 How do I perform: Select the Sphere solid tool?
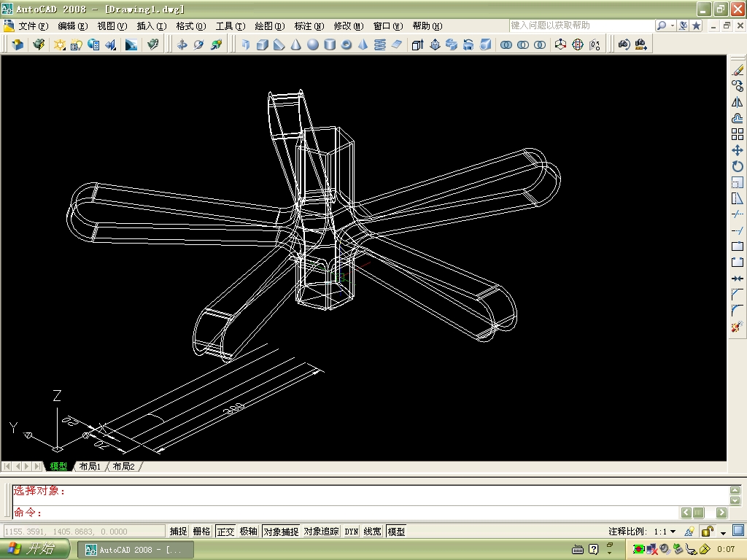[x=312, y=44]
